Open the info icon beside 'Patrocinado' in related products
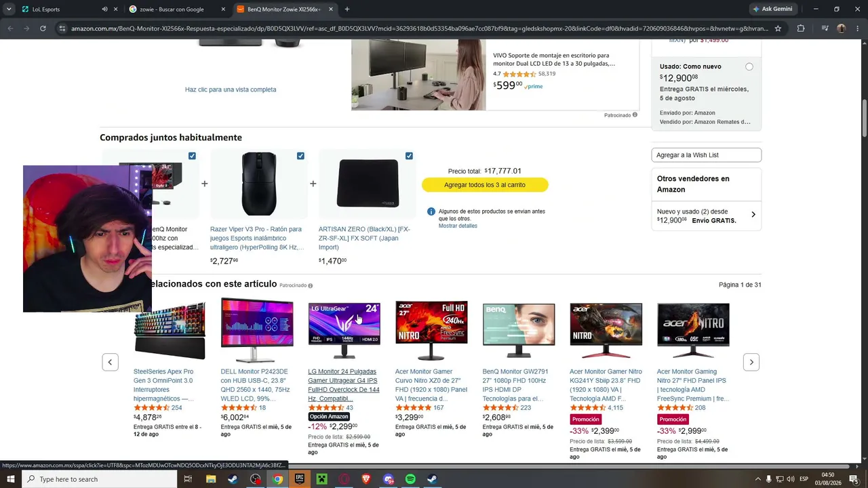The height and width of the screenshot is (488, 868). tap(311, 285)
